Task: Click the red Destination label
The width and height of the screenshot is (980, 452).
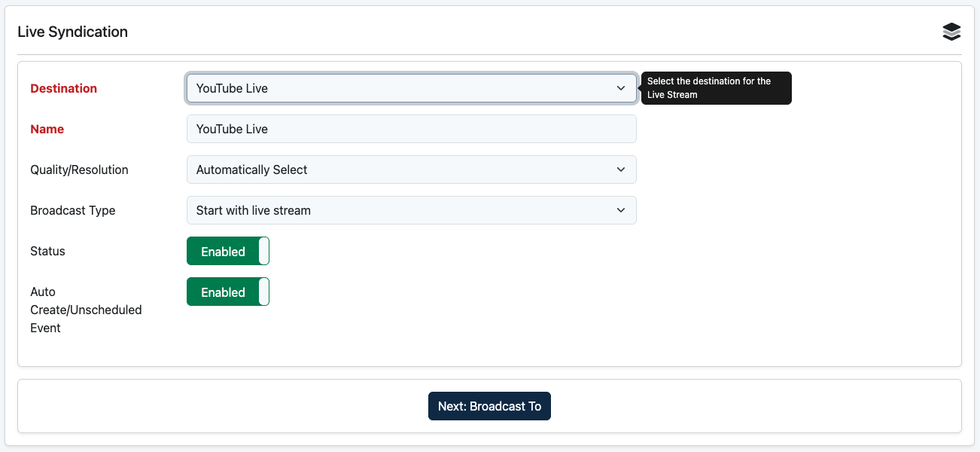Action: coord(63,88)
